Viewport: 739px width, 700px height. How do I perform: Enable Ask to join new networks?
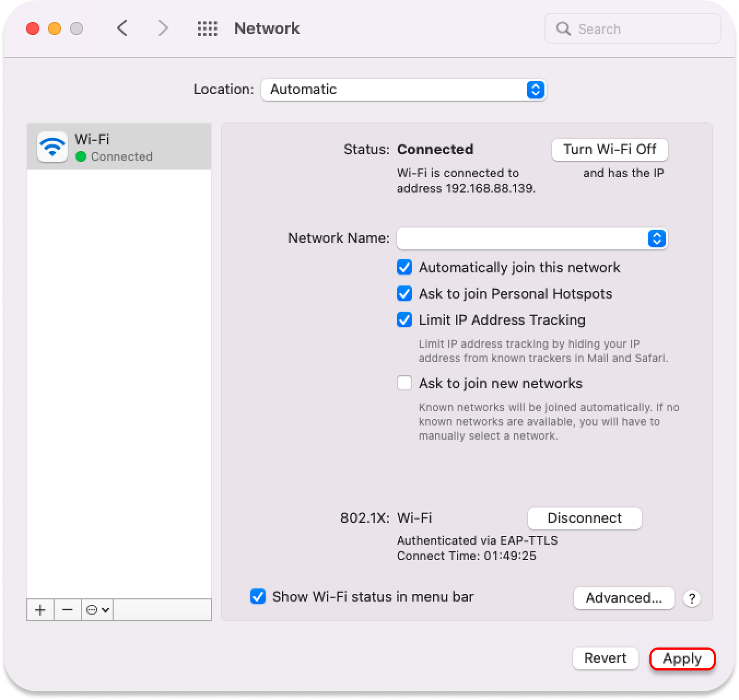click(x=404, y=383)
